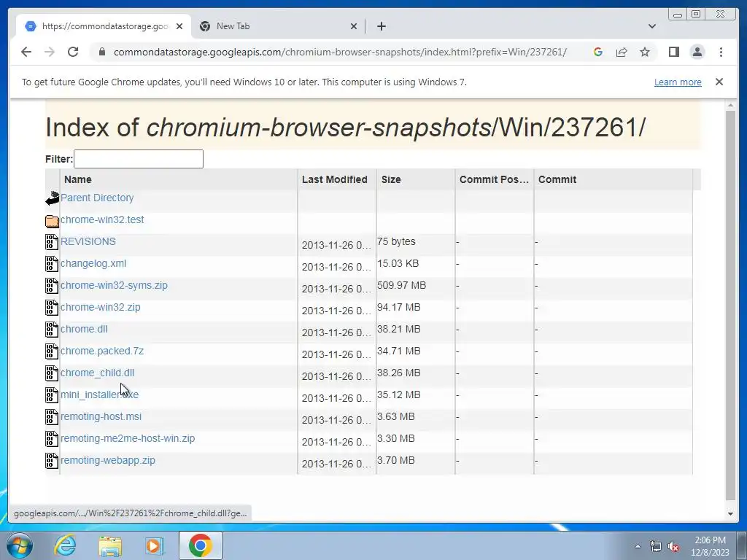Click the remoting-webapp.zip link
Image resolution: width=747 pixels, height=560 pixels.
[108, 461]
